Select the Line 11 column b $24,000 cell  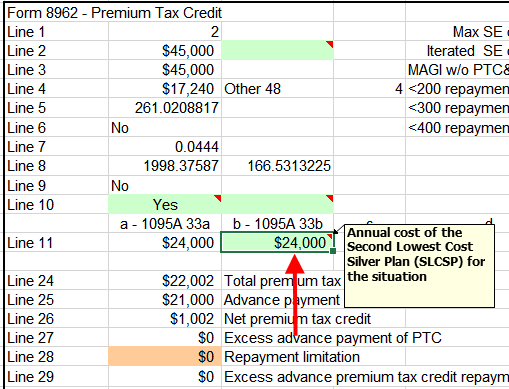point(277,242)
